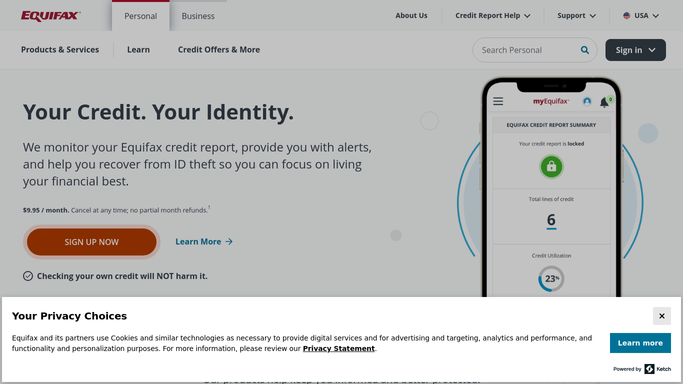Expand the Credit Report Help menu
The image size is (683, 384).
(493, 16)
